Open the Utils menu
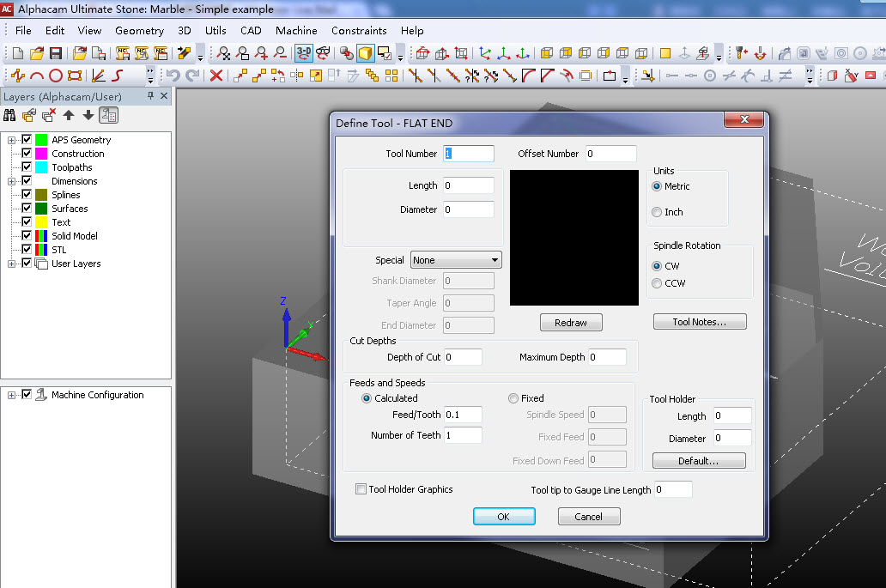Image resolution: width=886 pixels, height=588 pixels. [215, 31]
